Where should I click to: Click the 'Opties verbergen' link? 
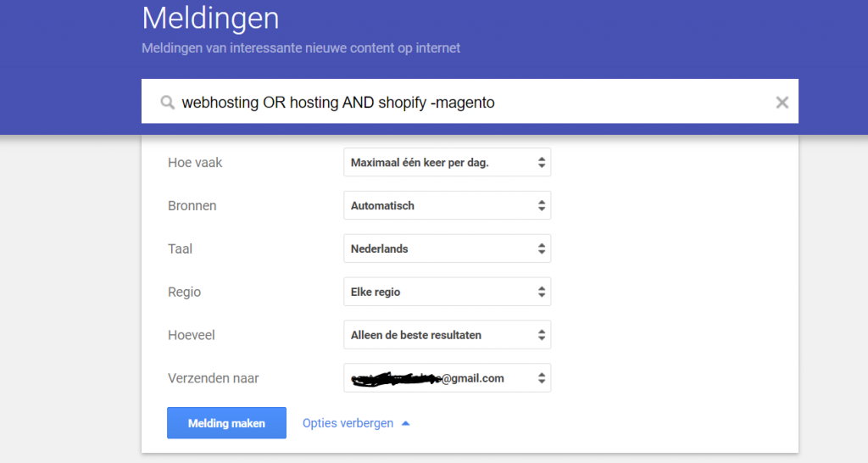coord(348,423)
